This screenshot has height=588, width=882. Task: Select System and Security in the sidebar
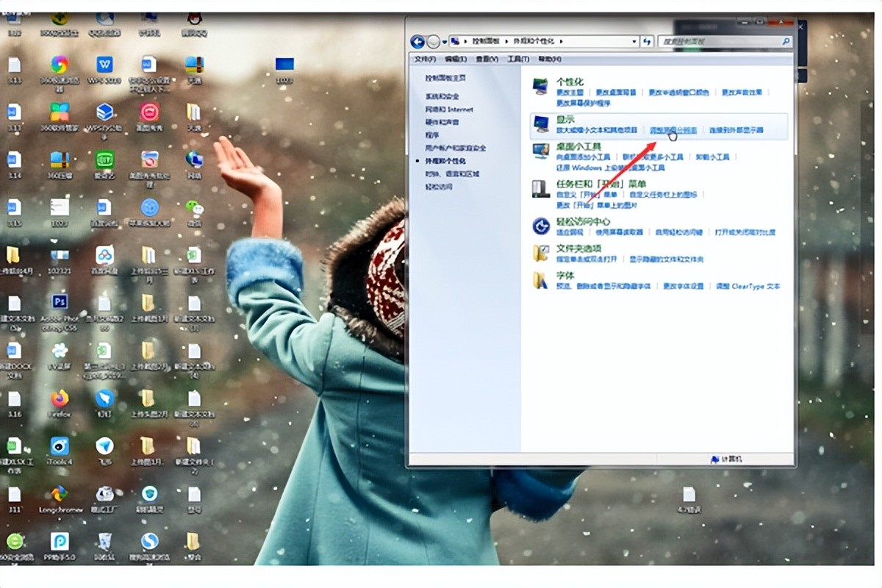coord(442,96)
